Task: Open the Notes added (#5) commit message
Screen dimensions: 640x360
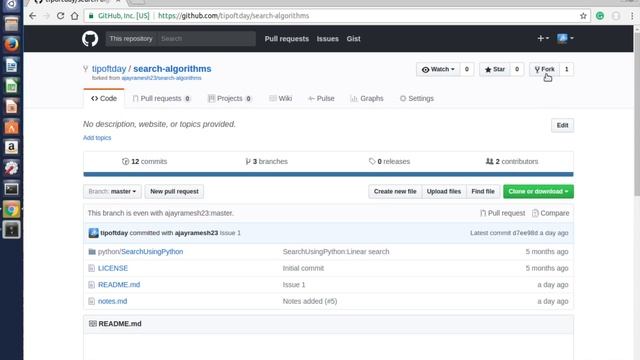Action: tap(310, 301)
